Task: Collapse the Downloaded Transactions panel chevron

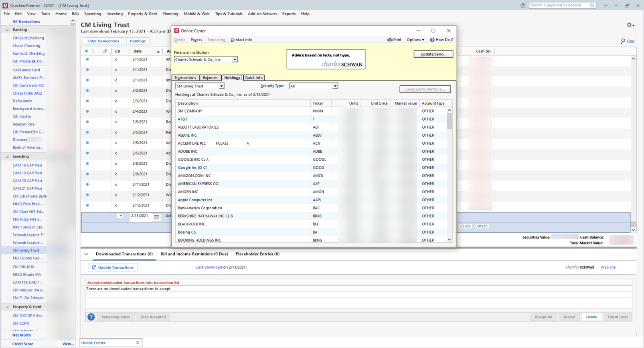Action: point(86,254)
